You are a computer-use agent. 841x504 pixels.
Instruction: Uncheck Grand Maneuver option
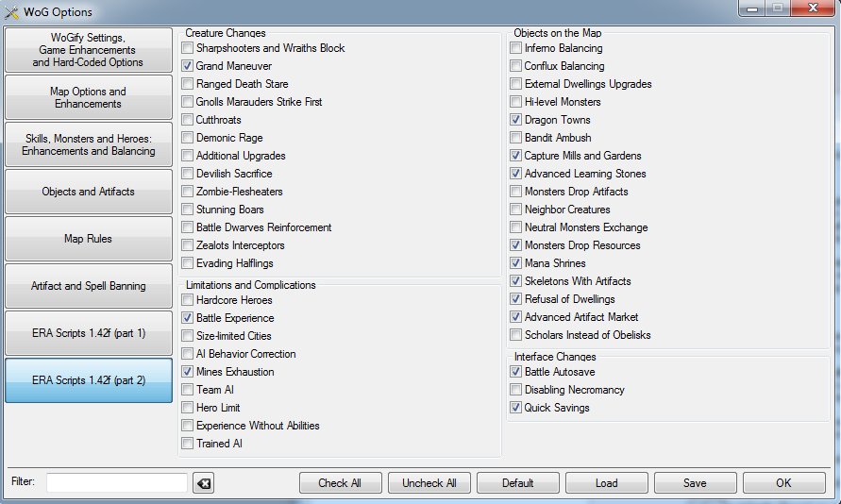click(x=187, y=66)
